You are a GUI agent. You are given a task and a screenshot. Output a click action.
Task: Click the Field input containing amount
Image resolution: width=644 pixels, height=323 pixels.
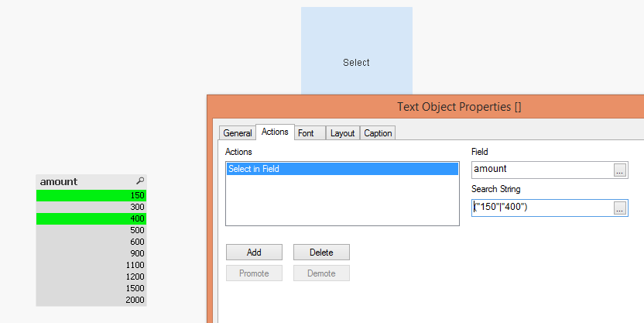(x=541, y=170)
